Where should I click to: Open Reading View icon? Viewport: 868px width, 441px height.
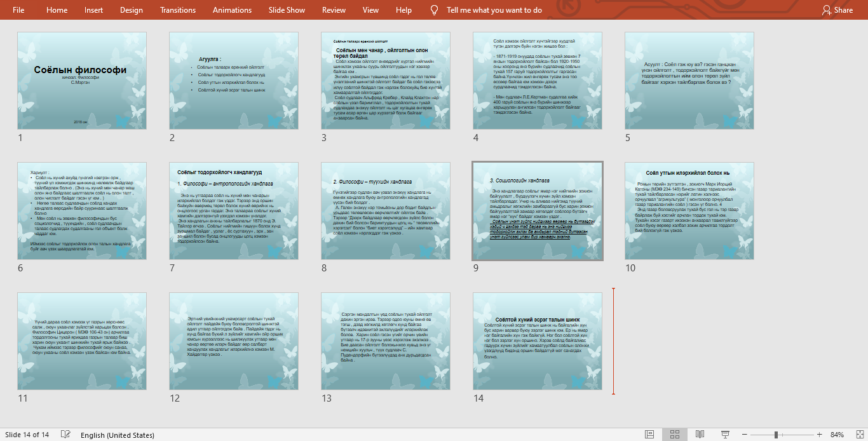pos(700,435)
